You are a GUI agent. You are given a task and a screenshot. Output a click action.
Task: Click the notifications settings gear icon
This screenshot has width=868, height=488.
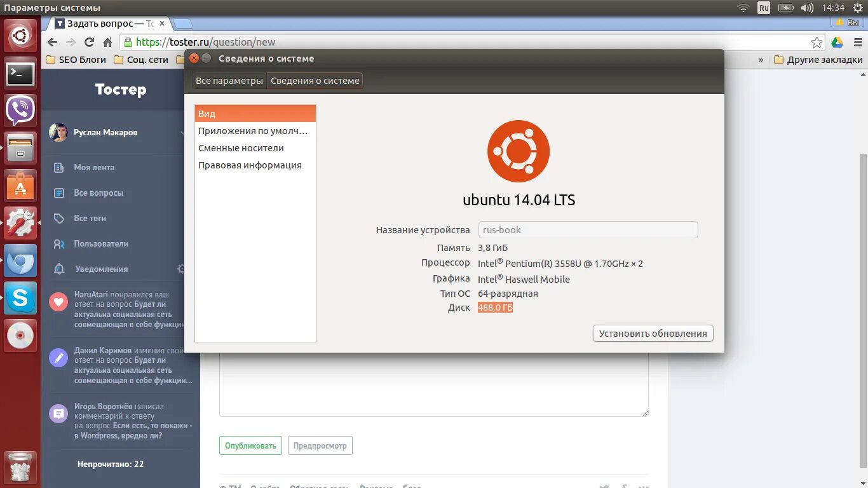[181, 269]
